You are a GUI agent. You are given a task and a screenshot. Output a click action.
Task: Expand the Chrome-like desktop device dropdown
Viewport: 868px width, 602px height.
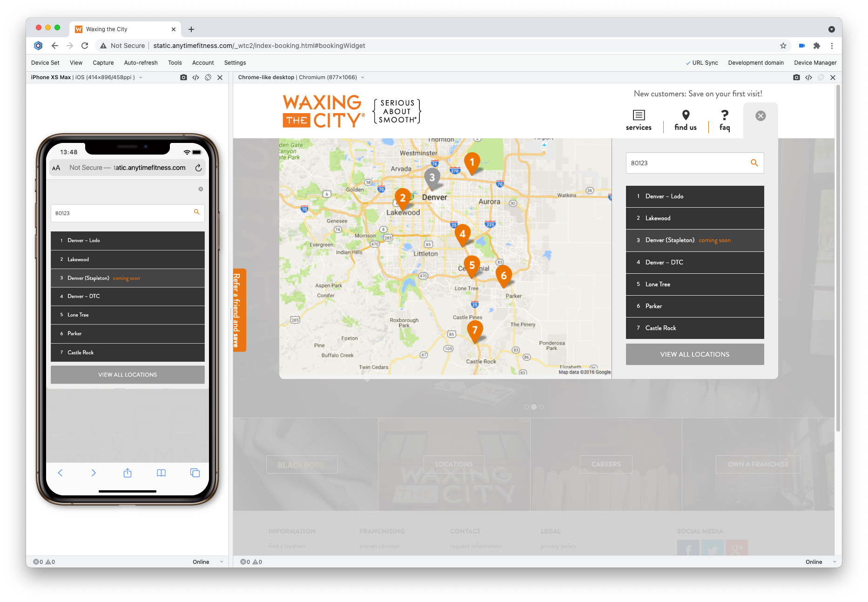pos(363,77)
